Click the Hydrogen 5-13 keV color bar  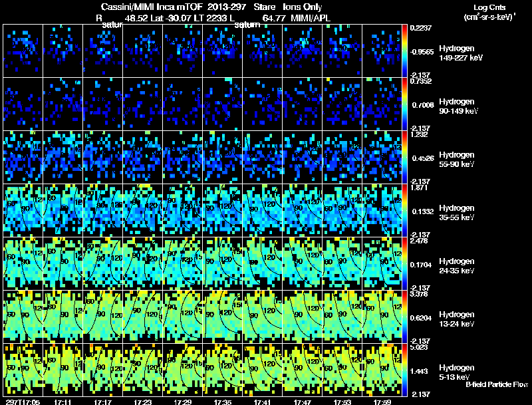pyautogui.click(x=404, y=370)
